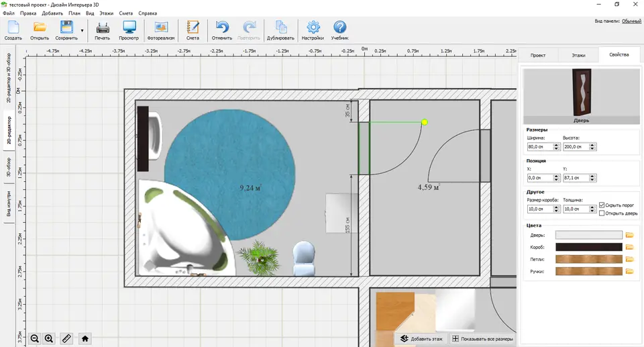Click the yellow door swing handle
The width and height of the screenshot is (644, 347).
tap(425, 122)
